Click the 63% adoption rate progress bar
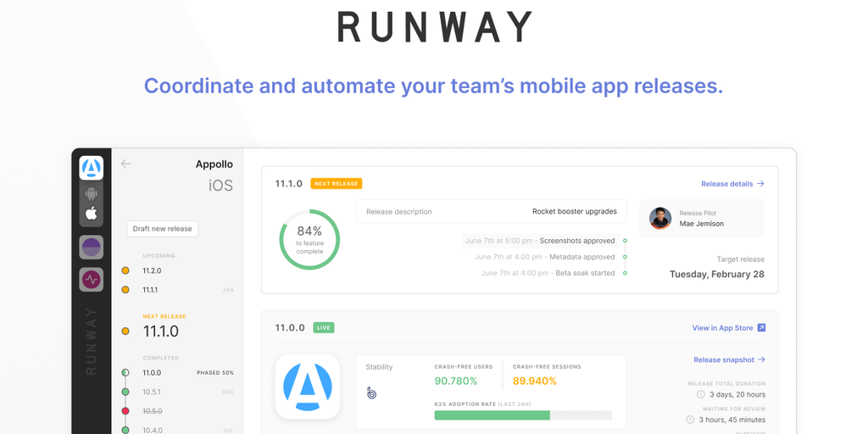The height and width of the screenshot is (434, 868). [x=523, y=415]
